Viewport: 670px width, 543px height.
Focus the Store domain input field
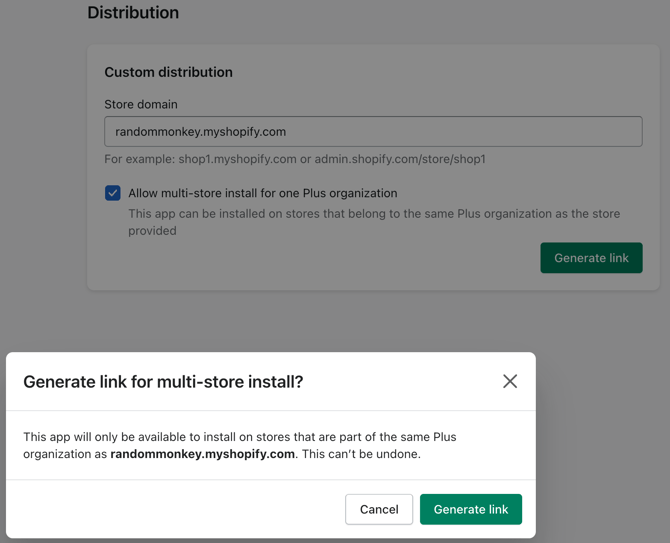click(373, 132)
